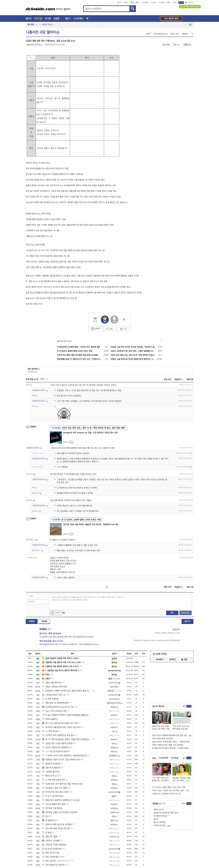Click the 갤주소 복사 link
The image size is (219, 868).
click(175, 34)
